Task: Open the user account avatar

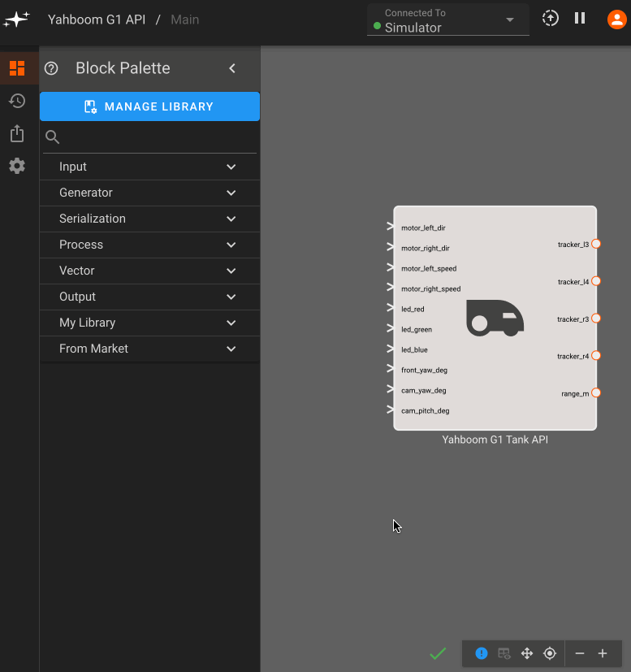Action: 617,20
